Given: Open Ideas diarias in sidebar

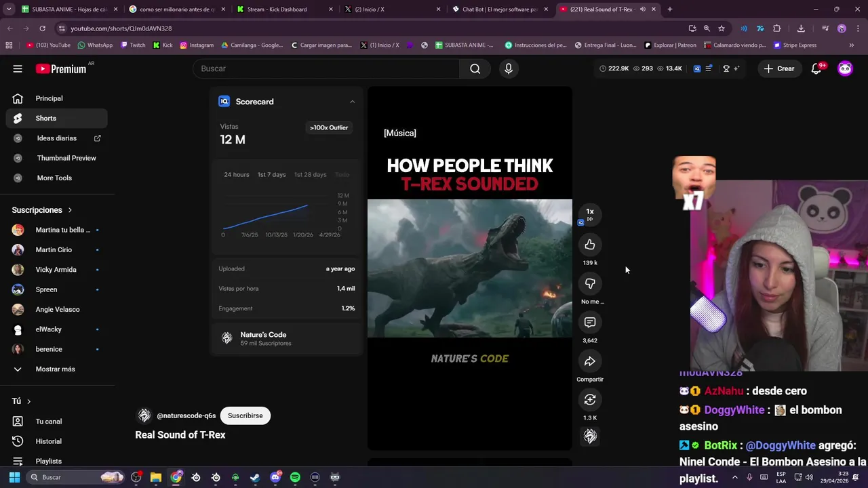Looking at the screenshot, I should 57,138.
